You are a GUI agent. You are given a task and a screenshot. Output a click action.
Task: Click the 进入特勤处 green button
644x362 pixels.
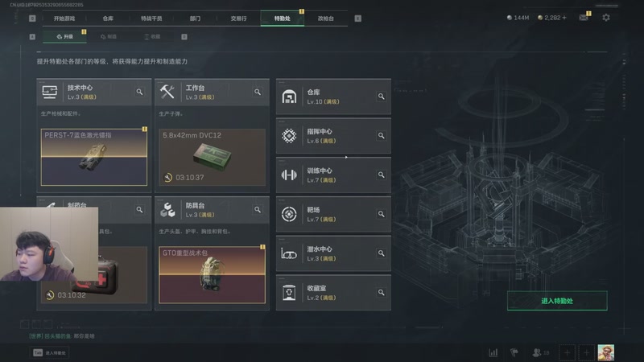557,301
